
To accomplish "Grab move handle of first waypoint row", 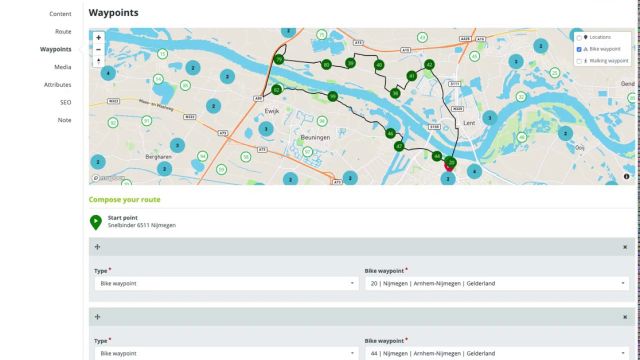I will [x=97, y=247].
